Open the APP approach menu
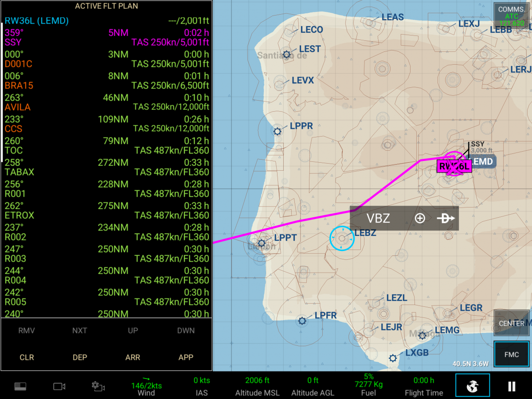 click(186, 357)
